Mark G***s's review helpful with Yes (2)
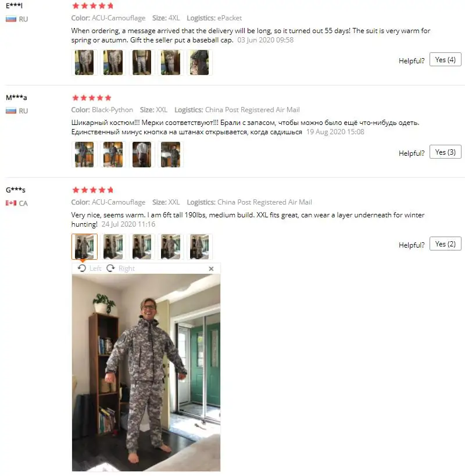This screenshot has width=465, height=476. point(445,244)
